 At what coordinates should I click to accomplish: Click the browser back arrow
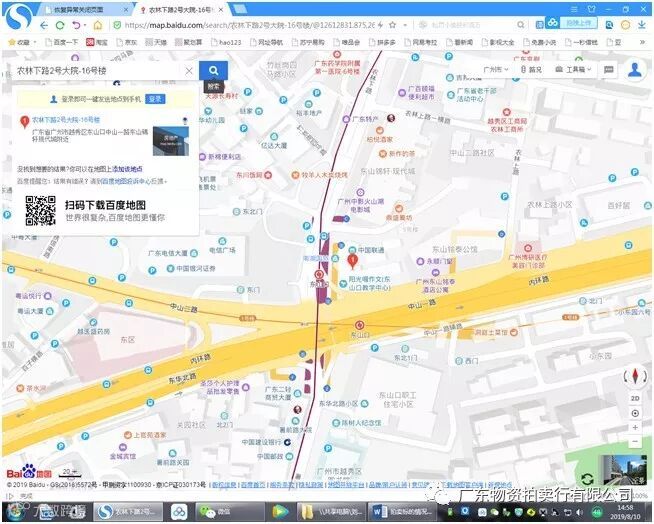pos(44,25)
